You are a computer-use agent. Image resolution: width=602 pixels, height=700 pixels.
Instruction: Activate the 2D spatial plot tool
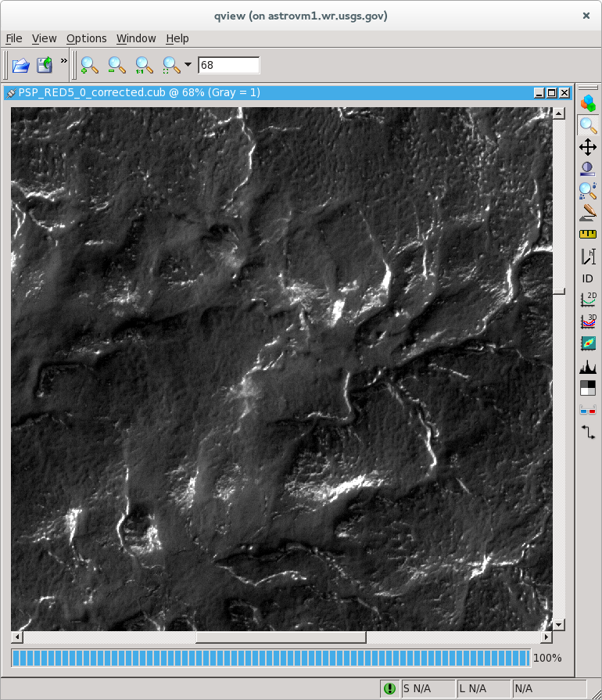point(587,299)
